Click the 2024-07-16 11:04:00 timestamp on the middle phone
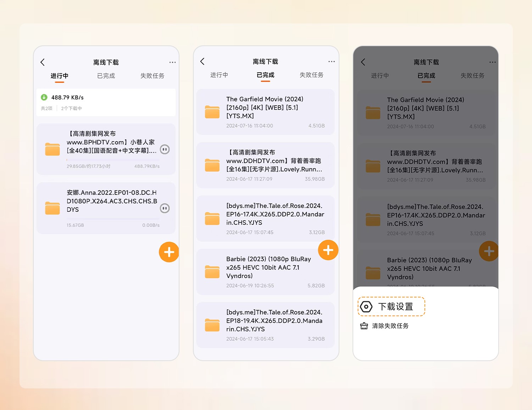Viewport: 532px width, 410px height. (250, 126)
